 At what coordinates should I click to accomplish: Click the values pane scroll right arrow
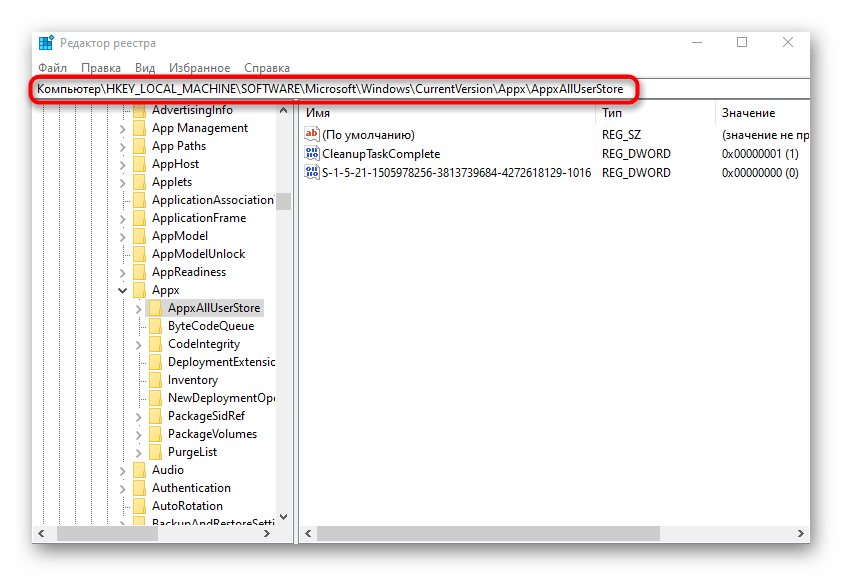click(x=801, y=534)
